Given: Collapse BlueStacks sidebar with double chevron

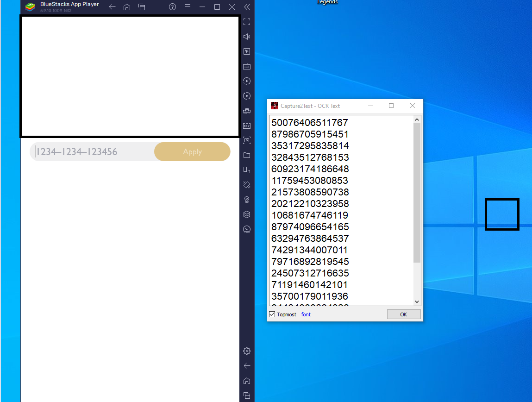Looking at the screenshot, I should pyautogui.click(x=247, y=7).
